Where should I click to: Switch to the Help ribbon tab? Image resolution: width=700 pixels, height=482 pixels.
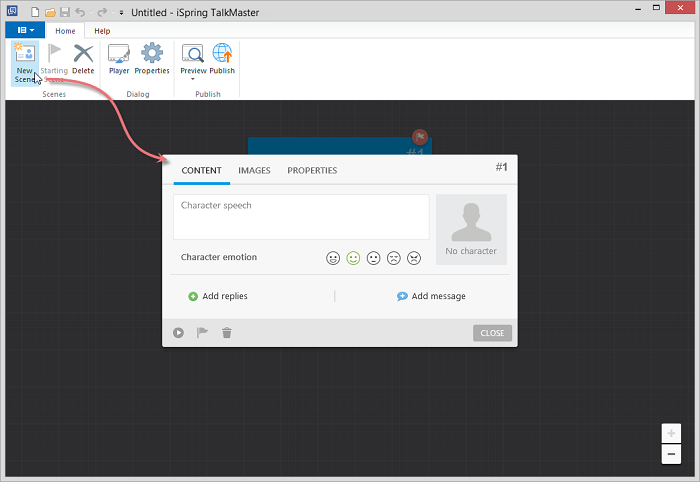(x=102, y=31)
